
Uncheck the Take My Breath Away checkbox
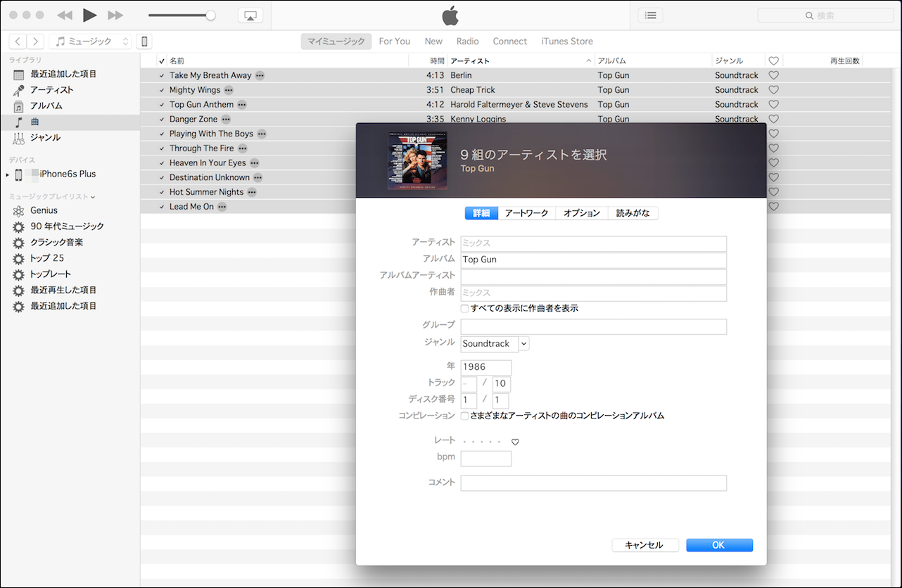click(x=162, y=76)
